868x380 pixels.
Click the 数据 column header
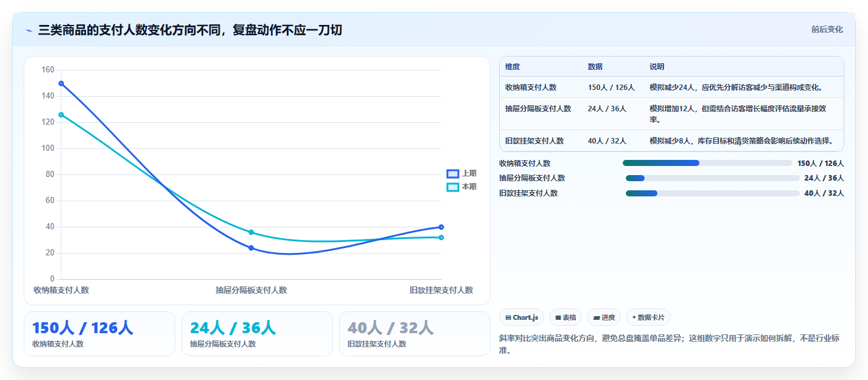point(595,67)
